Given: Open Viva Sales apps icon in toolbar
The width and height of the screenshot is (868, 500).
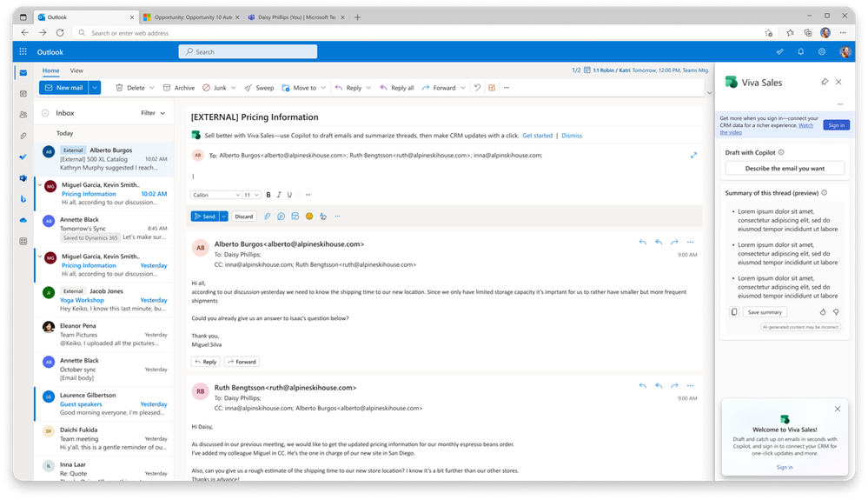Looking at the screenshot, I should point(492,88).
